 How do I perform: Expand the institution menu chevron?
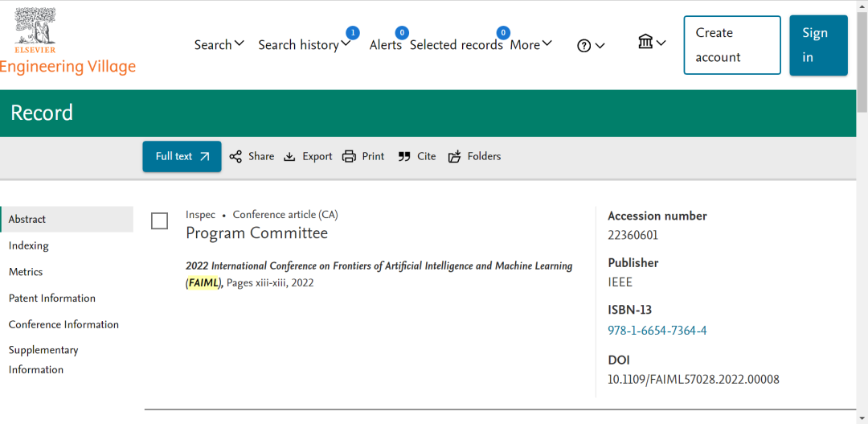tap(661, 43)
